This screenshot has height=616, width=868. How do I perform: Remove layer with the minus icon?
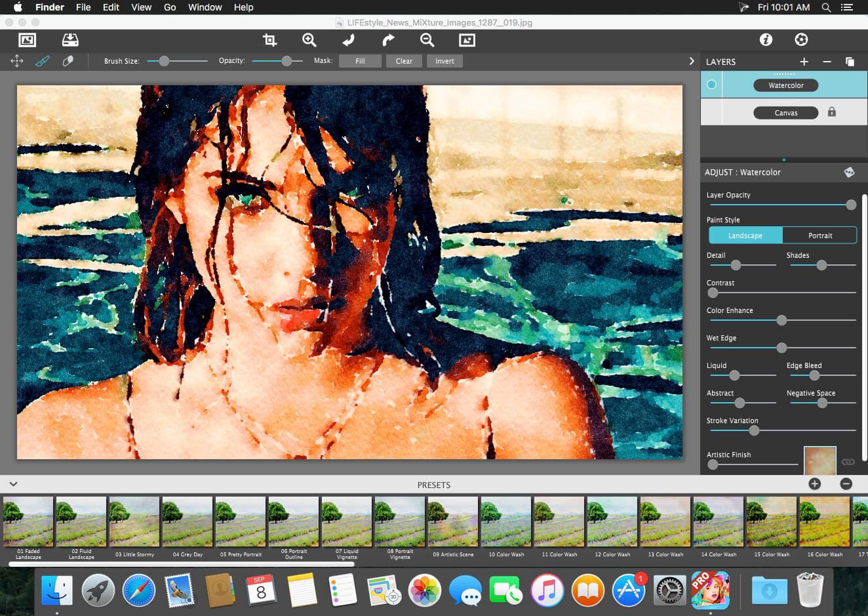[x=827, y=62]
